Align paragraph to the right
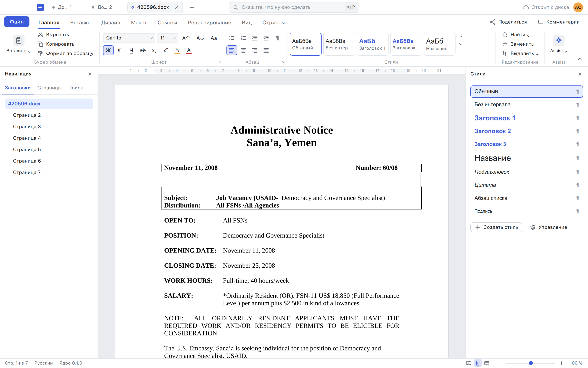This screenshot has height=368, width=588. (x=255, y=50)
